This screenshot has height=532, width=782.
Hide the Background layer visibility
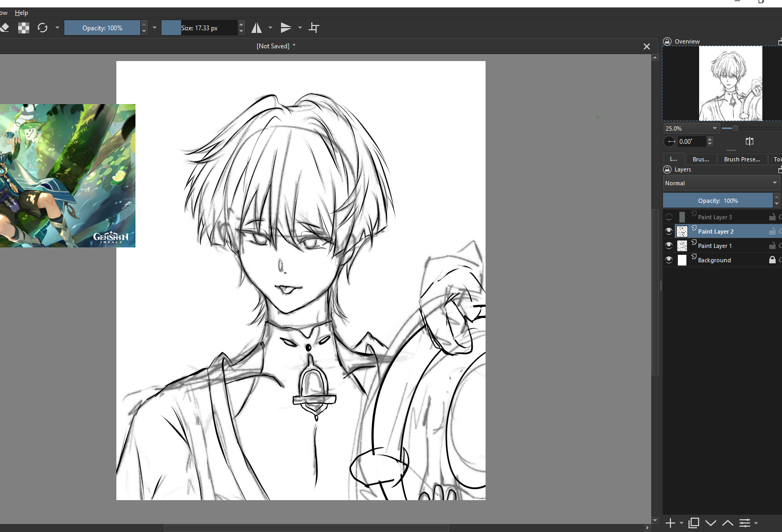(x=669, y=260)
